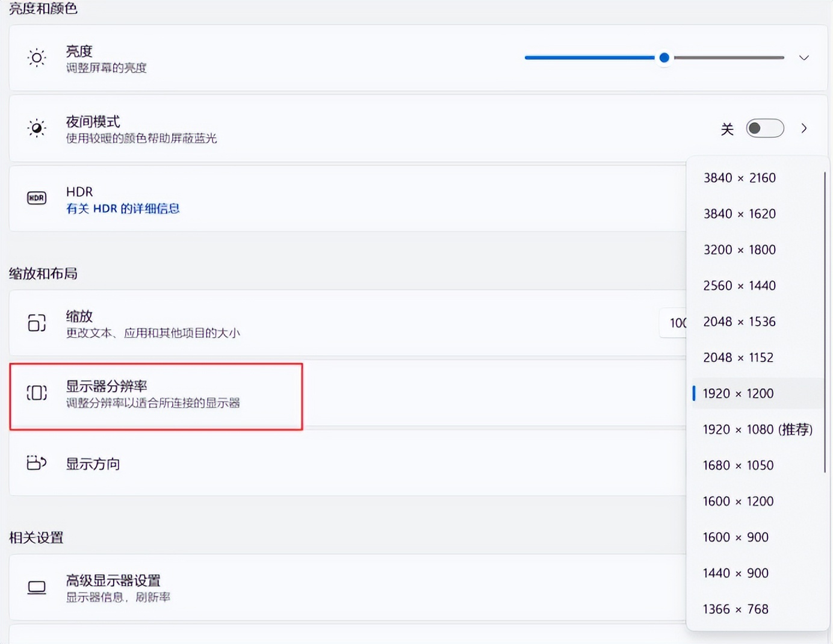This screenshot has width=833, height=644.
Task: Click the brightness slider thumb
Action: (x=664, y=58)
